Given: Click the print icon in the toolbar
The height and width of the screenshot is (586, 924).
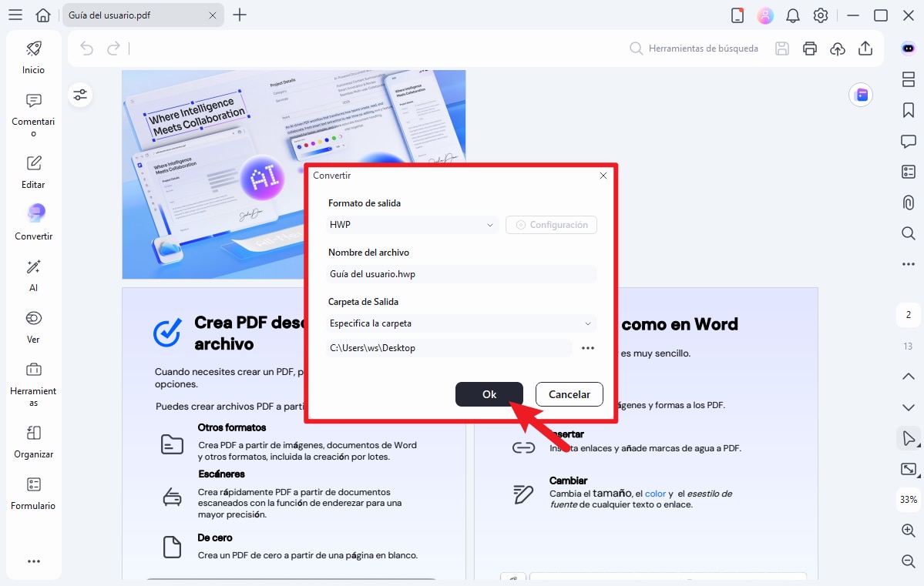Looking at the screenshot, I should coord(809,48).
